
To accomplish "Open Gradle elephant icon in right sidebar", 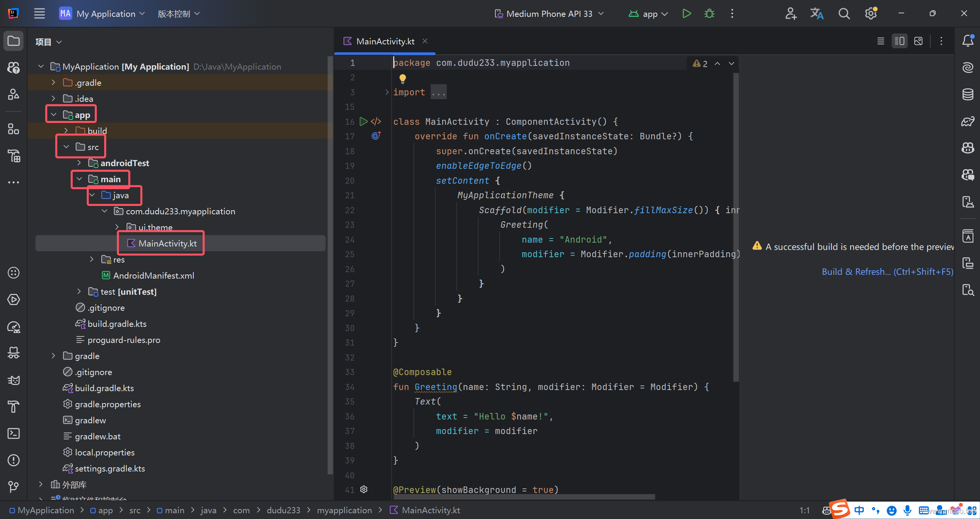I will [968, 121].
